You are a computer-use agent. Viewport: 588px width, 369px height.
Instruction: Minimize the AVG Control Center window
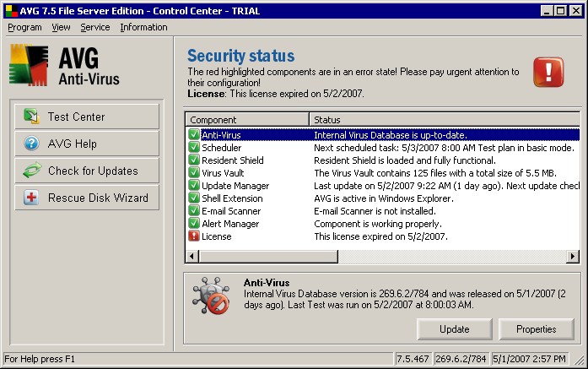(547, 11)
